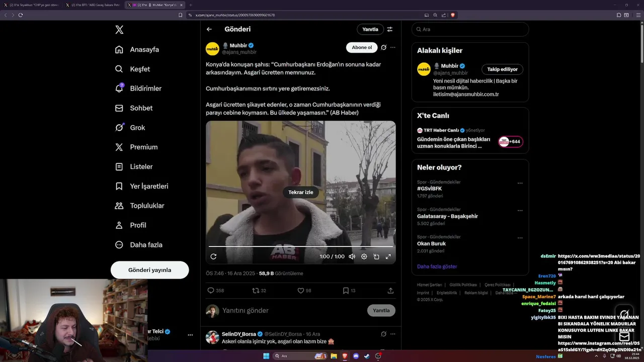Click Yanıtla button at post header

370,29
